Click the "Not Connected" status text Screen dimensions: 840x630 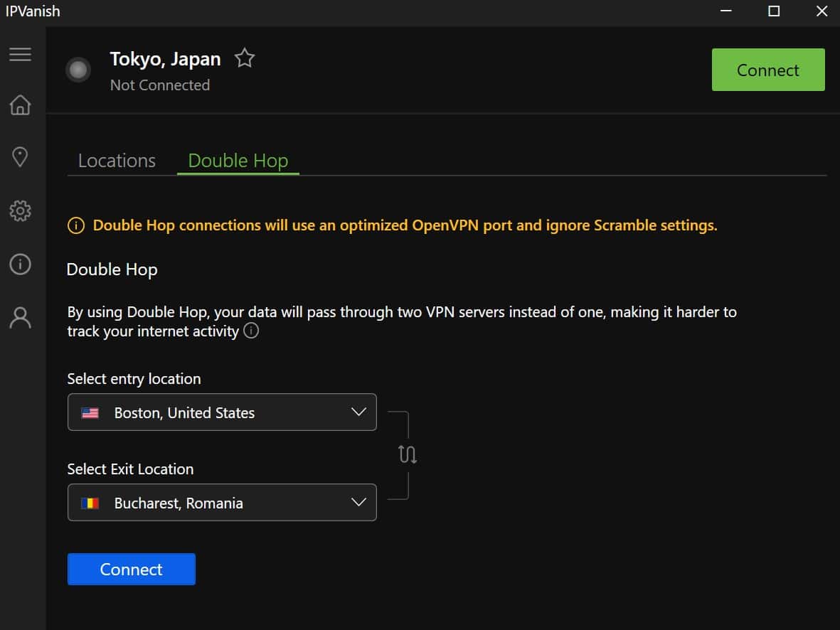[x=160, y=85]
